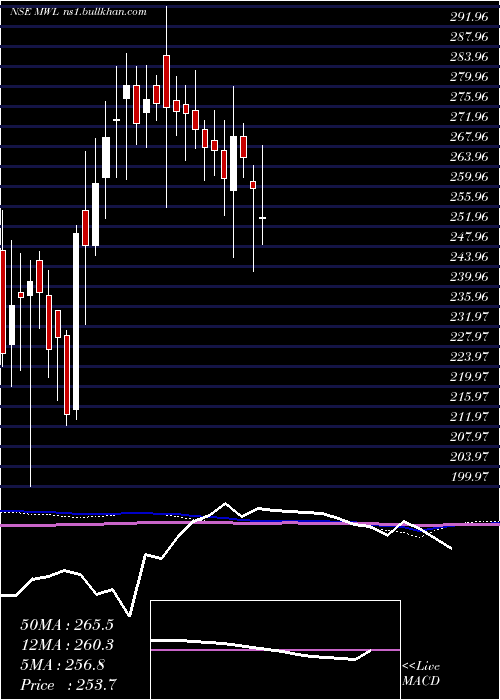The image size is (500, 700).
Task: Click the 251.96 price axis label
Action: 469,217
